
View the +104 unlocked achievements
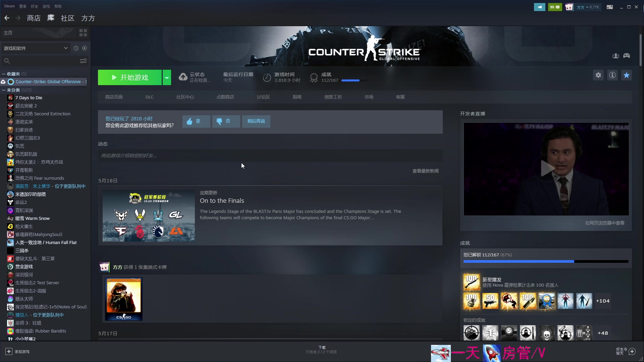point(603,301)
